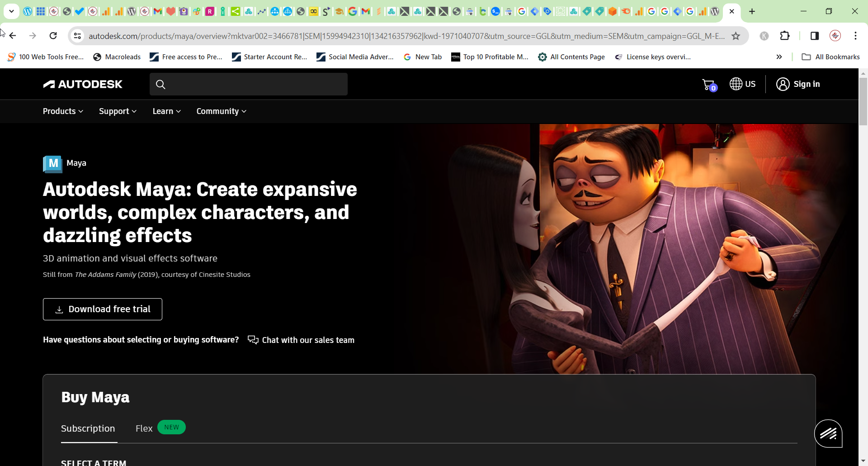
Task: Open Free access to Pre... bookmark
Action: [x=186, y=57]
